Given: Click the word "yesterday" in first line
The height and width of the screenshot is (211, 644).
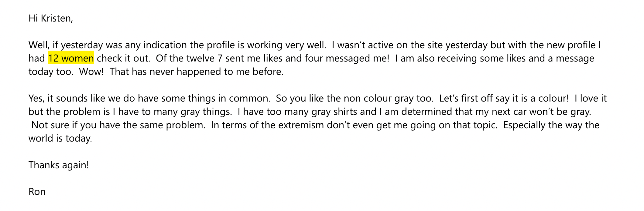Looking at the screenshot, I should coord(82,45).
